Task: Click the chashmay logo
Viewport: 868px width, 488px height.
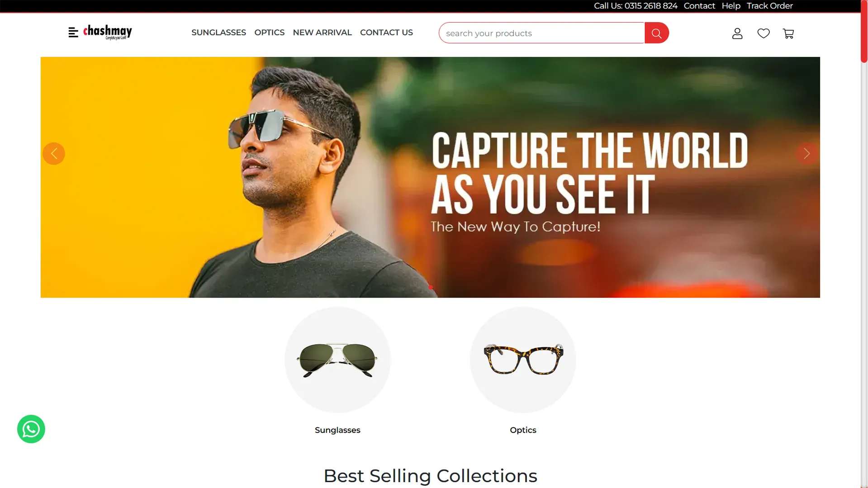Action: coord(108,32)
